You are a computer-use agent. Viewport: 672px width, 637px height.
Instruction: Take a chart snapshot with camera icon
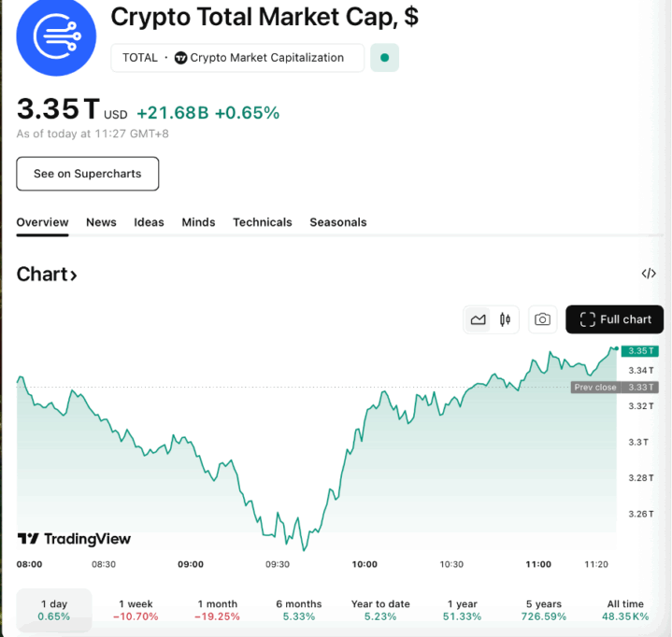point(542,319)
